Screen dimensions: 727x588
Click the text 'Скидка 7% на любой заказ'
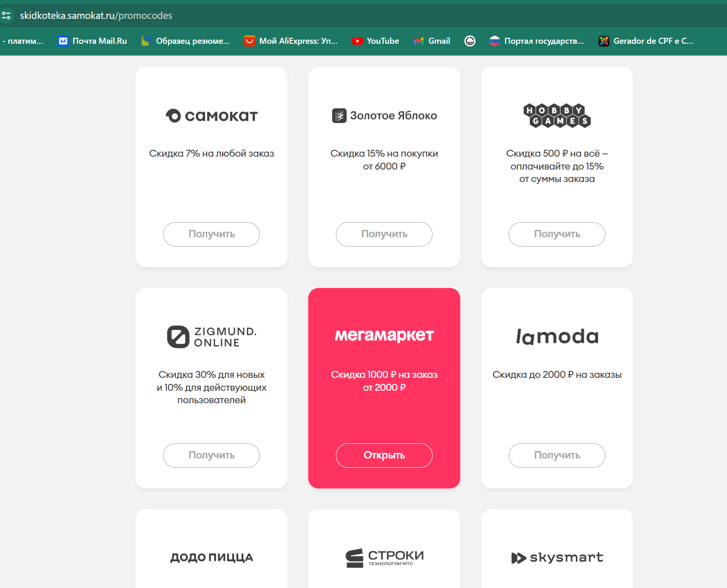click(x=211, y=153)
